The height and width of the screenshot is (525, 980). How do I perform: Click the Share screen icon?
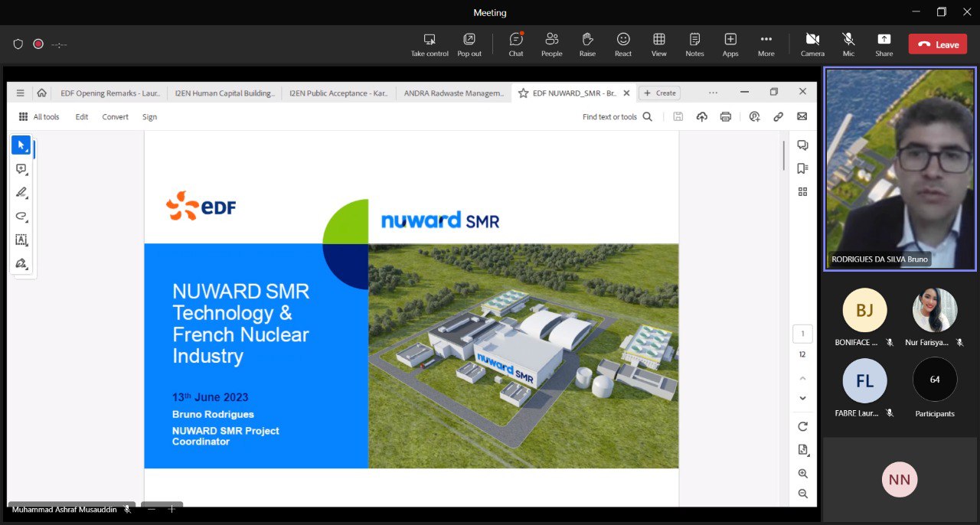[884, 40]
